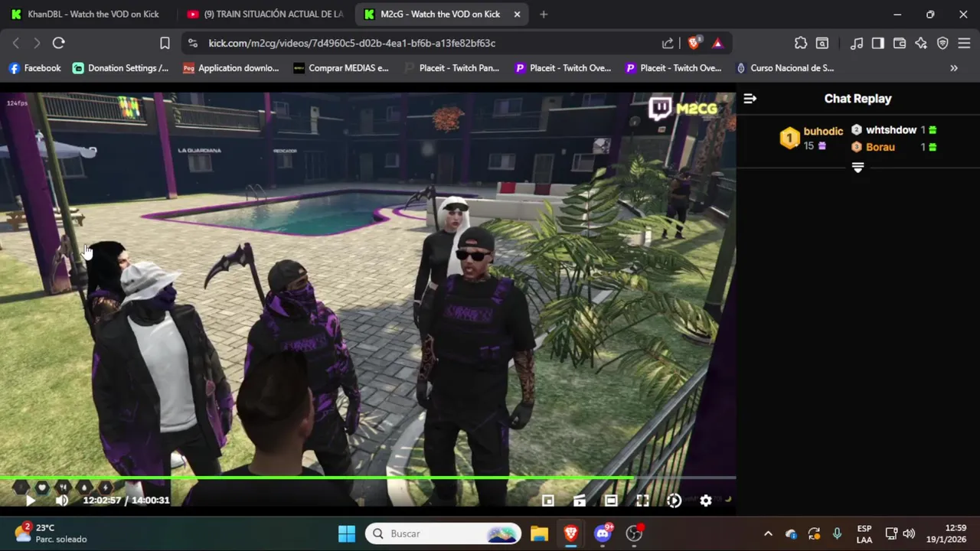Click the Chat Replay heading
980x551 pixels.
pos(857,98)
